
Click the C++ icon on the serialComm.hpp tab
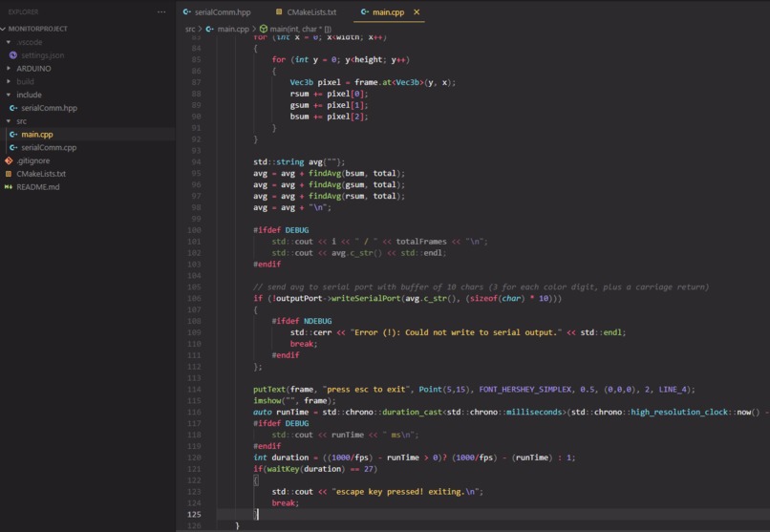(186, 11)
